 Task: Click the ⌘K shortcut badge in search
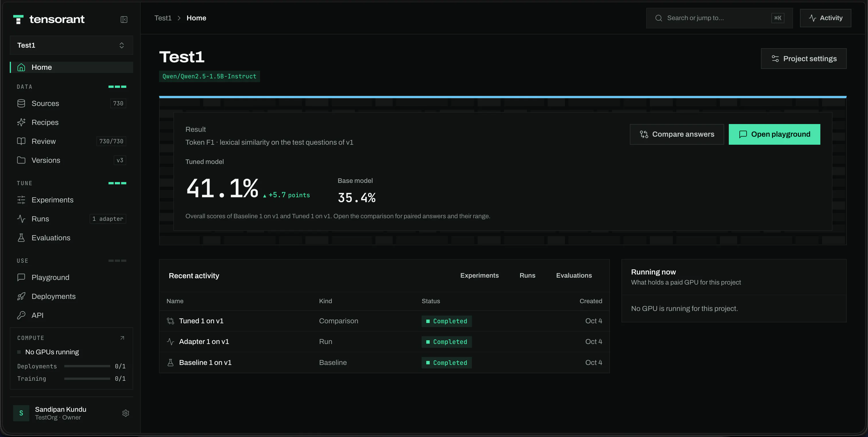tap(778, 18)
